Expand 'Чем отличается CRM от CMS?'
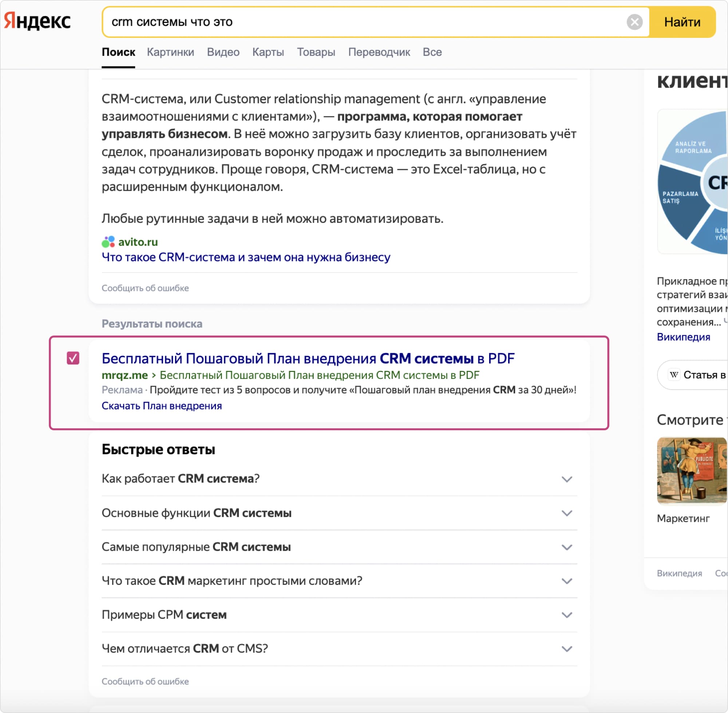The height and width of the screenshot is (713, 728). pos(567,649)
